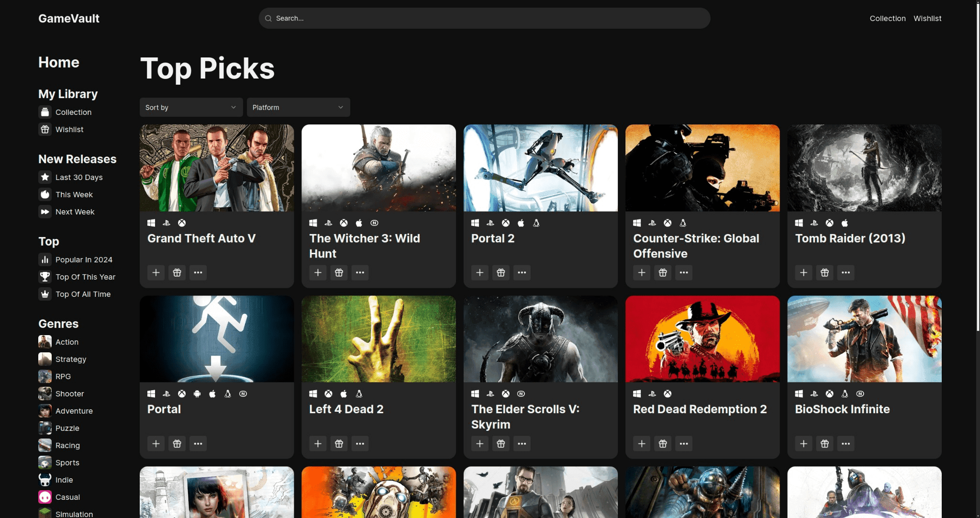Click the Collection icon in My Library
The image size is (980, 518).
[x=45, y=112]
